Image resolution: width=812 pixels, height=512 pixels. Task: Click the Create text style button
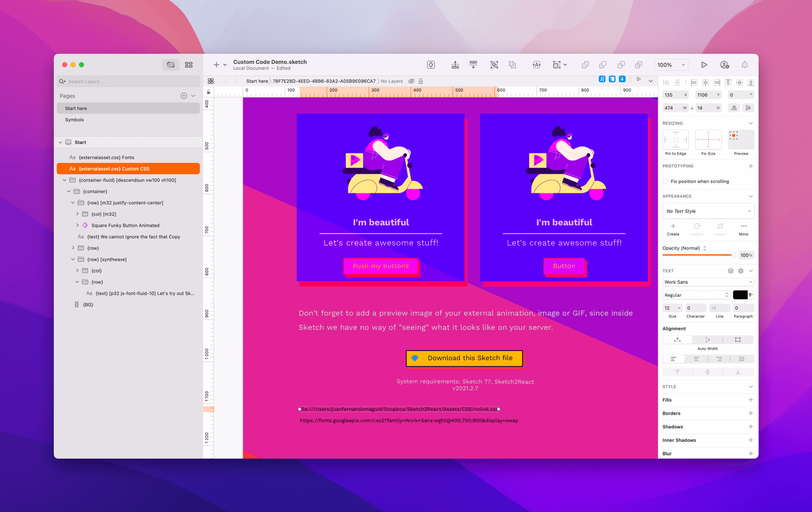tap(673, 229)
